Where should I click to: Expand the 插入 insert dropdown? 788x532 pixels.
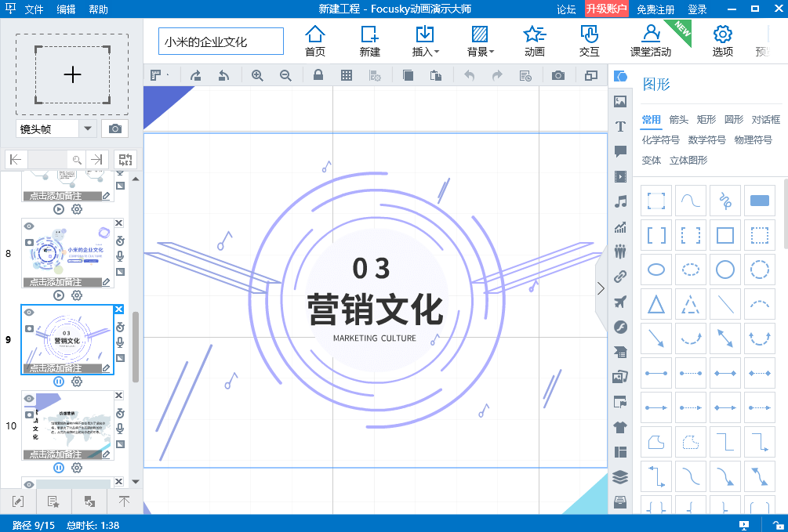coord(436,52)
